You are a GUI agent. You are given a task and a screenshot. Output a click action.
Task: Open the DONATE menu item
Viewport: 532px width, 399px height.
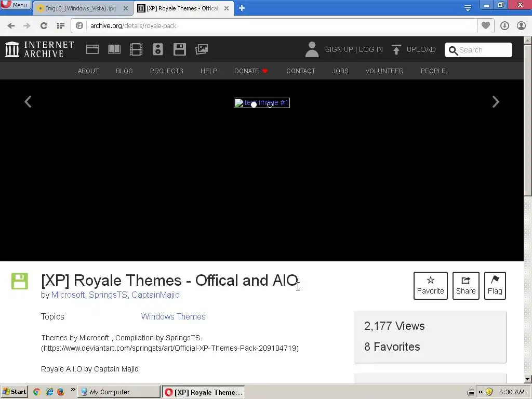(x=251, y=71)
